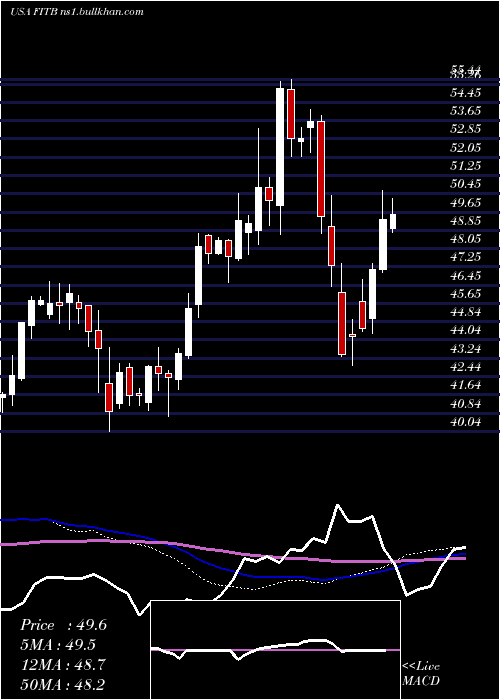Select the 44.04 price level label
The width and height of the screenshot is (500, 700).
465,330
